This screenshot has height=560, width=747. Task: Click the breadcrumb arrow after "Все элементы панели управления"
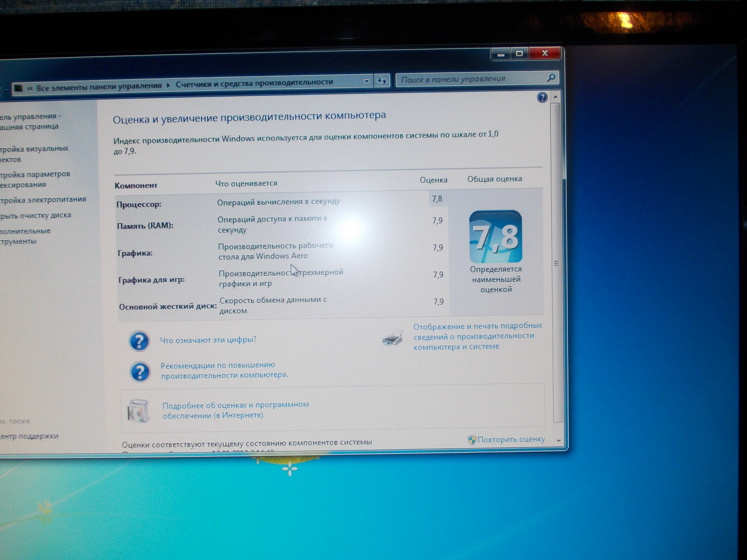click(168, 85)
